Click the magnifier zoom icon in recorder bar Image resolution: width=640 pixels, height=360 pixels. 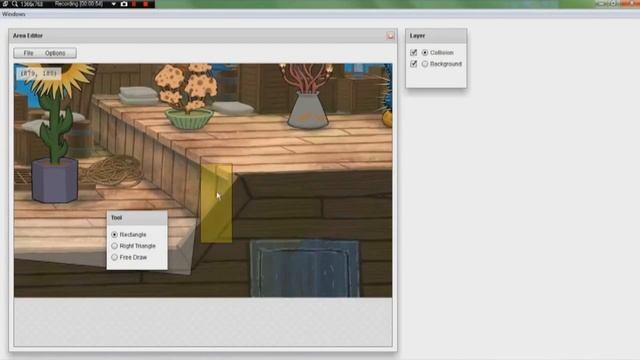15,4
